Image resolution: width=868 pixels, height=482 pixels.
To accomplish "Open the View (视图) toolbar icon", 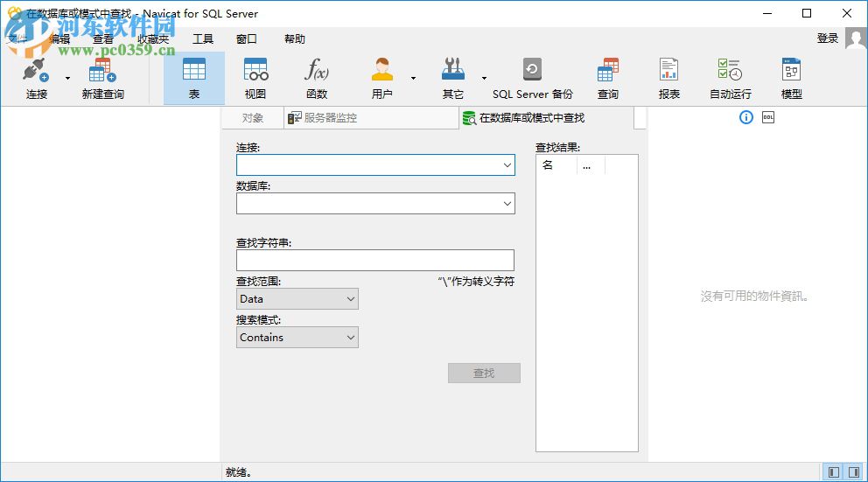I will click(x=255, y=79).
